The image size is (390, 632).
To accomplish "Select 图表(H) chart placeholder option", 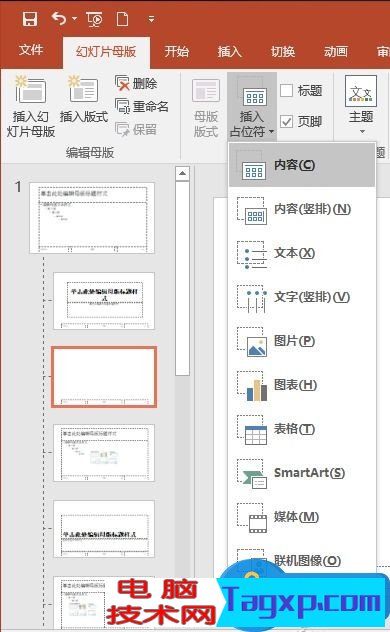I will click(302, 385).
